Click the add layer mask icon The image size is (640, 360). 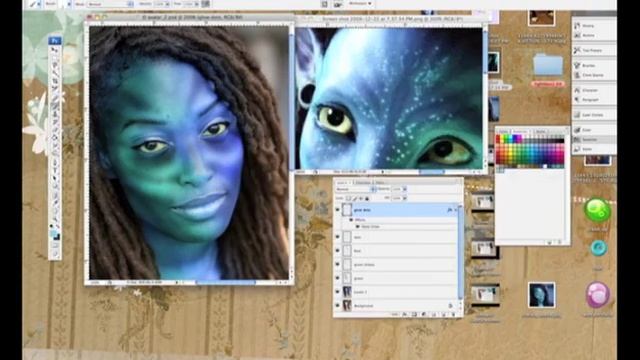(414, 314)
